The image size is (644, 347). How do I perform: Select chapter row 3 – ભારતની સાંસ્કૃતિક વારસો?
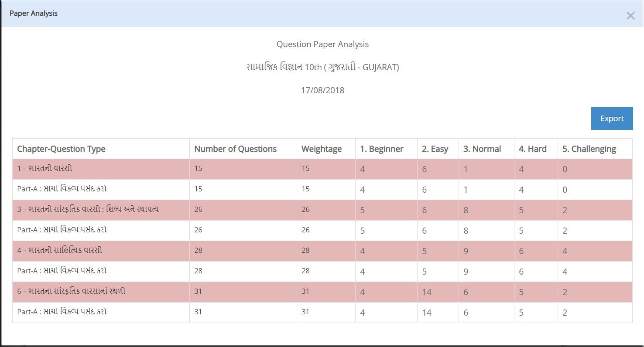point(88,210)
